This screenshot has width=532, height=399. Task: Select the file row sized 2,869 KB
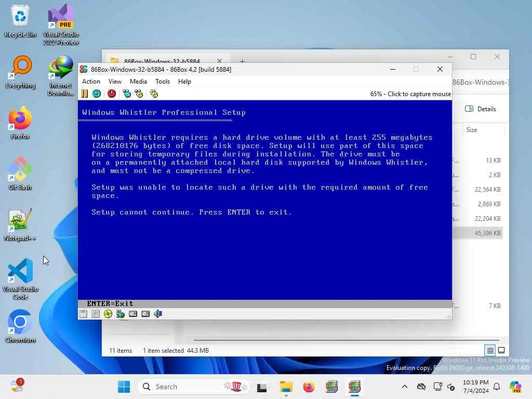pyautogui.click(x=478, y=204)
